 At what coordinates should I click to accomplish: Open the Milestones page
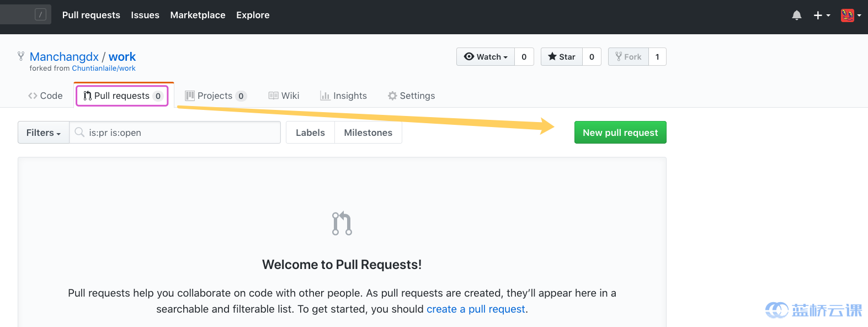[368, 133]
